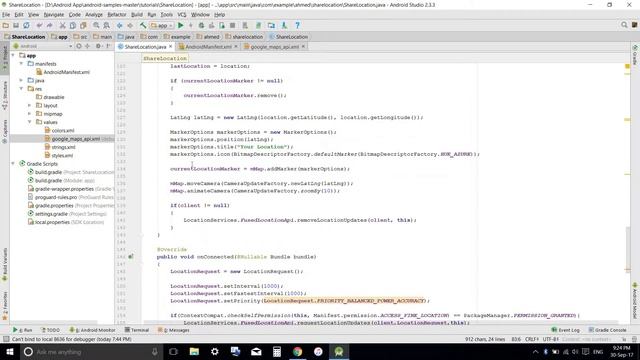
Task: Click the Make Project hammer icon
Action: pos(143,25)
